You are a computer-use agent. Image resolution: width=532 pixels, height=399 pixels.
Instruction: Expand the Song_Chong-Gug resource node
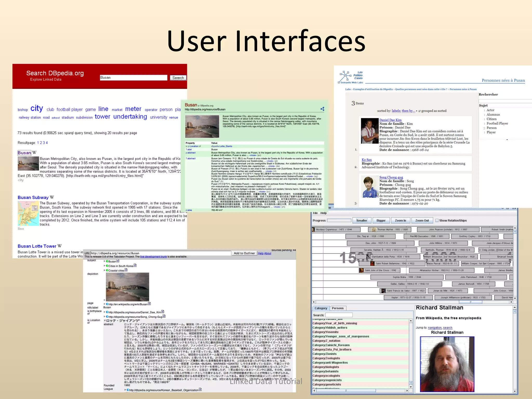click(x=105, y=316)
